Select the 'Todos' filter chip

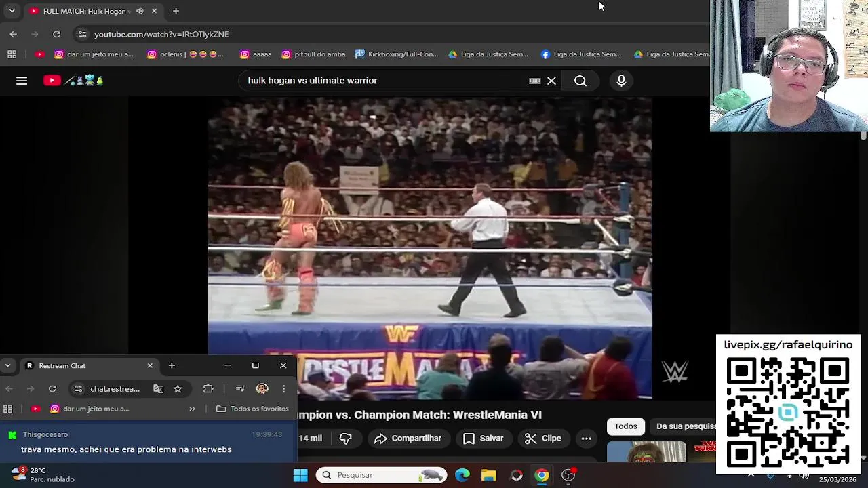625,426
